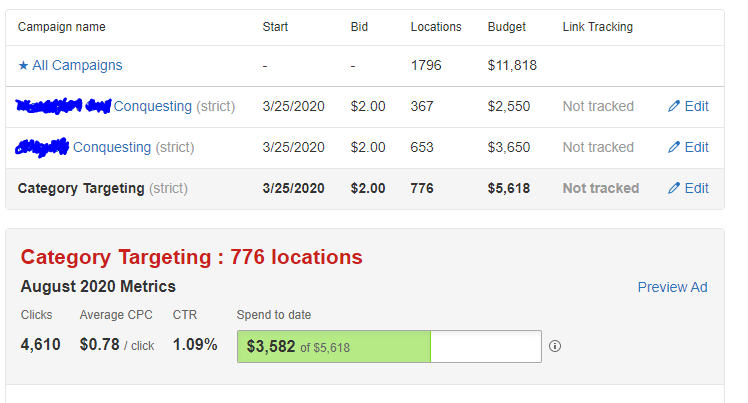748x403 pixels.
Task: Open the first Conquesting campaign with $2,550 budget
Action: click(x=152, y=106)
